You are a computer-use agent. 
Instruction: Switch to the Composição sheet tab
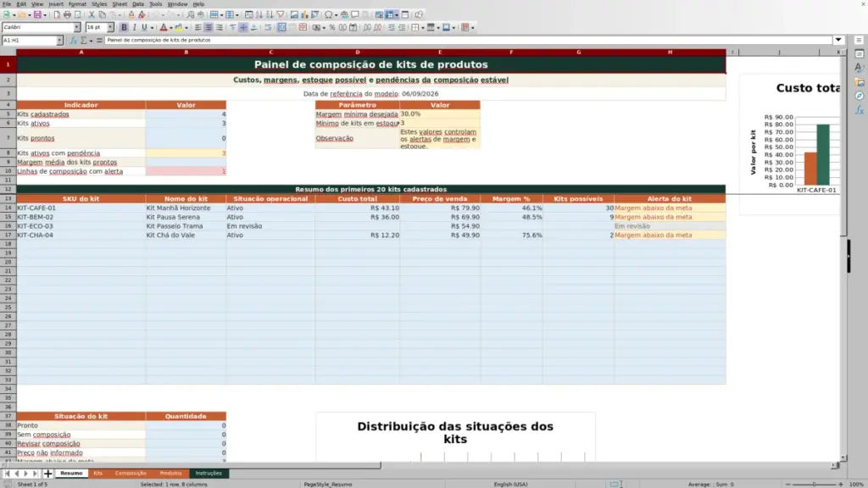coord(131,474)
